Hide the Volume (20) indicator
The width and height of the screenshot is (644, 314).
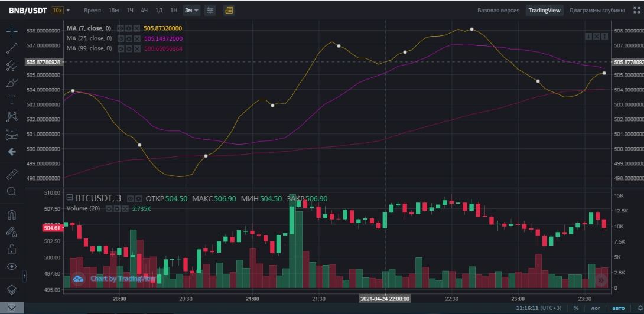pos(109,208)
